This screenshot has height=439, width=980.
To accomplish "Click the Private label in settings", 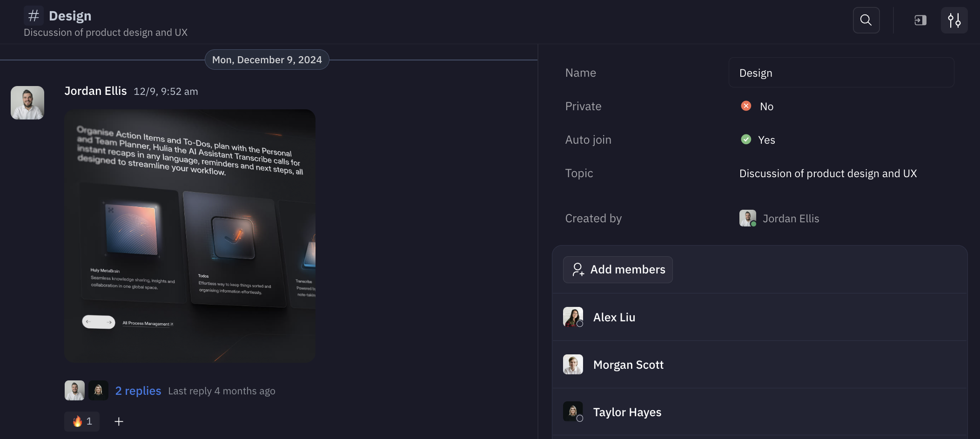I will point(583,106).
